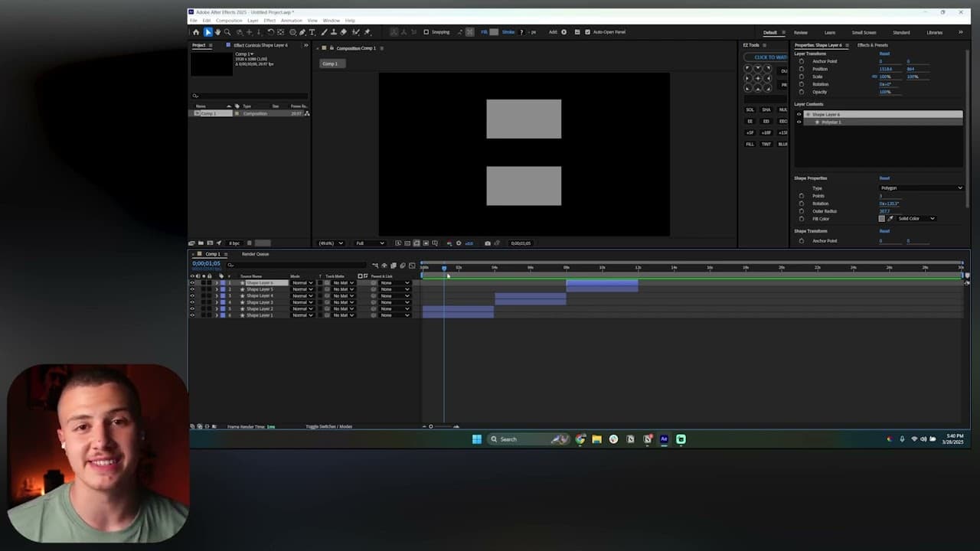
Task: Select the Selection tool in the toolbar
Action: click(x=207, y=32)
